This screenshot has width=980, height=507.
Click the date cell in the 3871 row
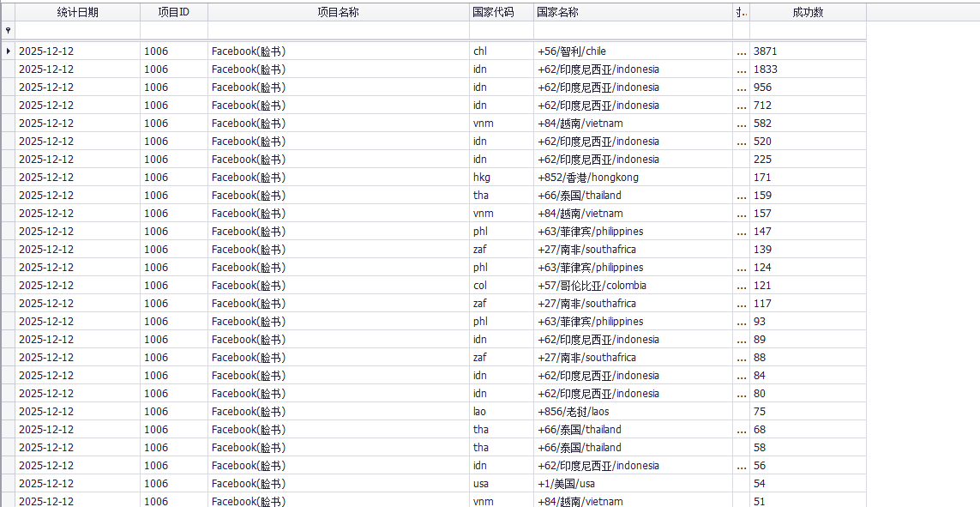point(77,51)
